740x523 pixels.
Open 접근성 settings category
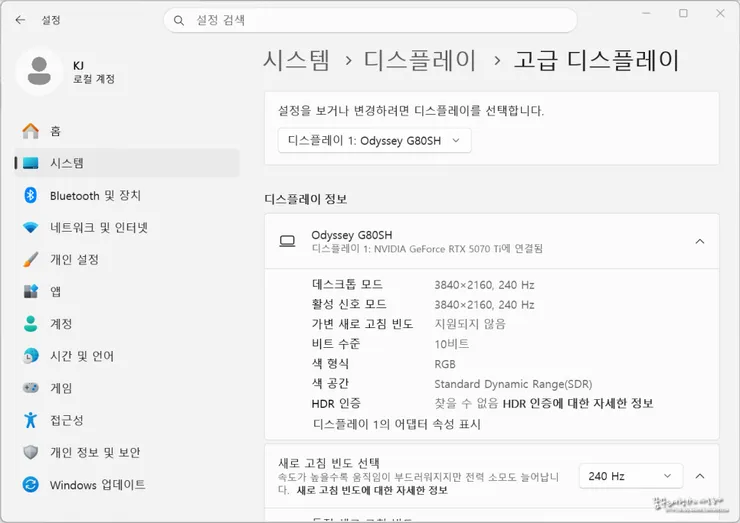[126, 420]
